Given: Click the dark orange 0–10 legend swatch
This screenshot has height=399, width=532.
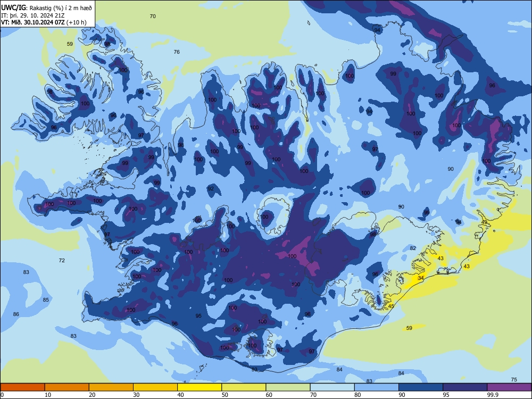Looking at the screenshot, I should pyautogui.click(x=22, y=387).
